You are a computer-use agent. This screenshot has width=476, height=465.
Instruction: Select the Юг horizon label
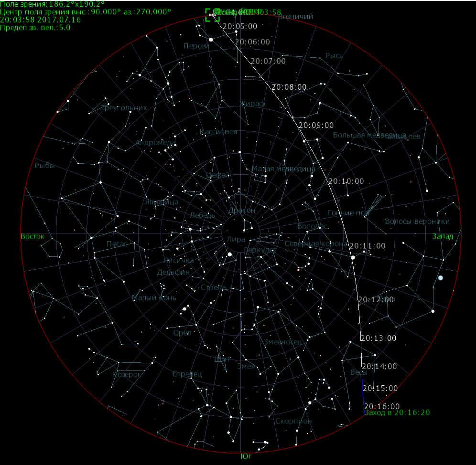click(246, 456)
